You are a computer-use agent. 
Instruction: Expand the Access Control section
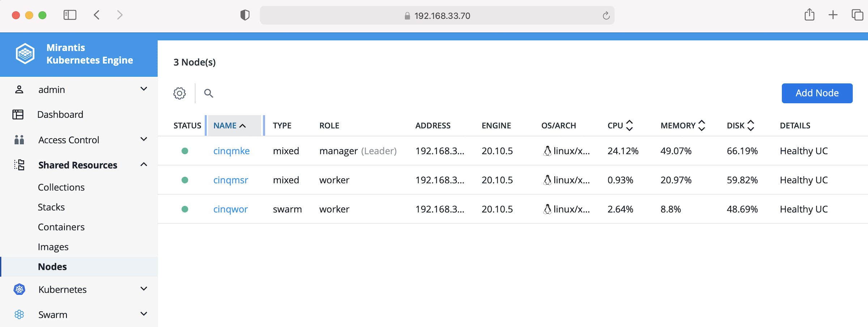(144, 139)
